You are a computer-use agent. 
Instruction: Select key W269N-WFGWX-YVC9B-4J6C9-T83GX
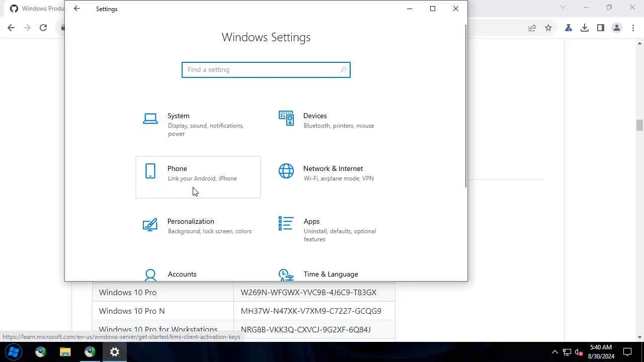pos(308,292)
